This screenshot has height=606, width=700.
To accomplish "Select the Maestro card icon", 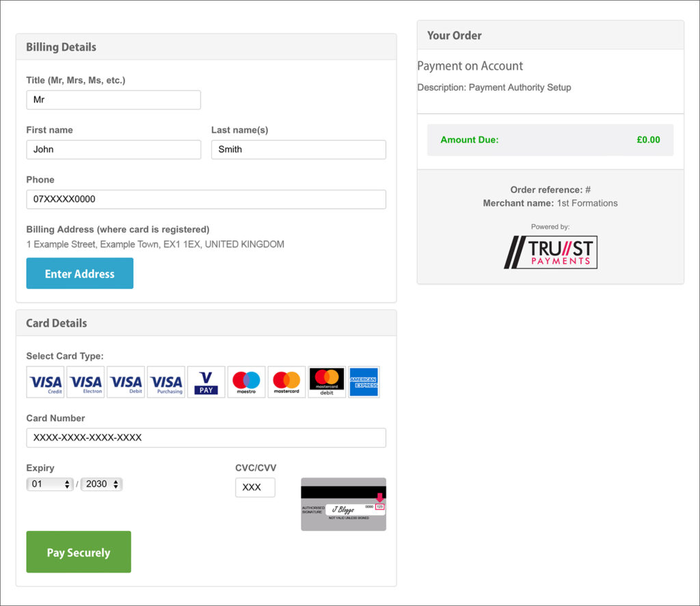I will click(x=246, y=382).
